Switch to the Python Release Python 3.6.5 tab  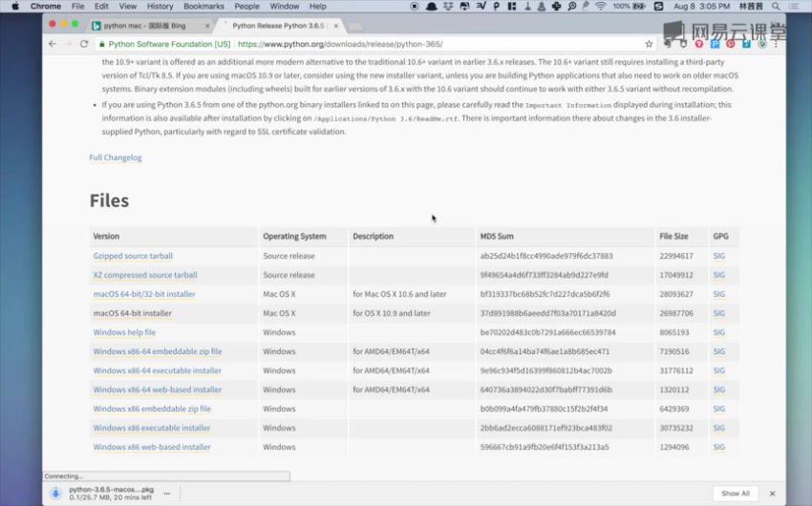(x=278, y=26)
